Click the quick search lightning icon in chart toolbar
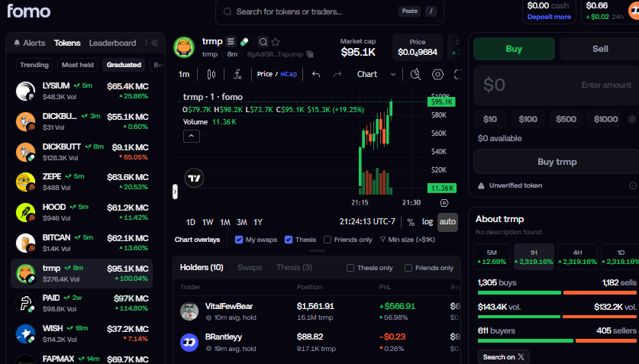Viewport: 639px width, 364px height. click(x=415, y=75)
